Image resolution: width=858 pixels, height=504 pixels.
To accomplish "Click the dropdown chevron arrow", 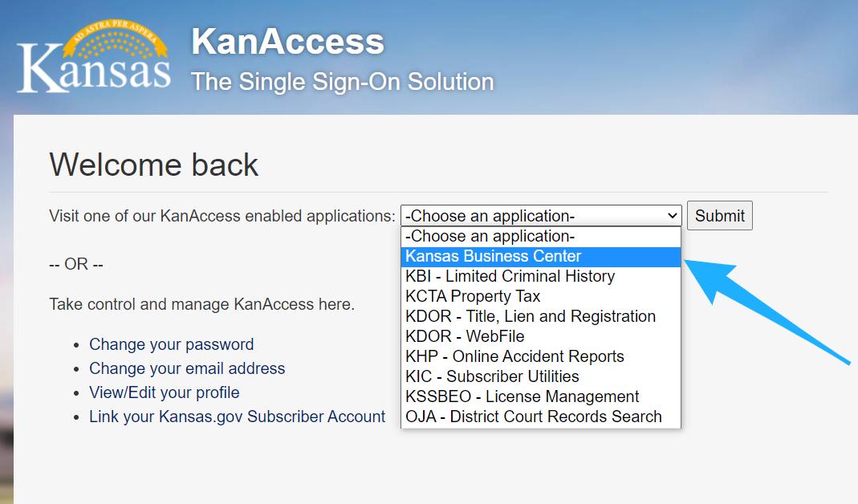I will tap(673, 215).
